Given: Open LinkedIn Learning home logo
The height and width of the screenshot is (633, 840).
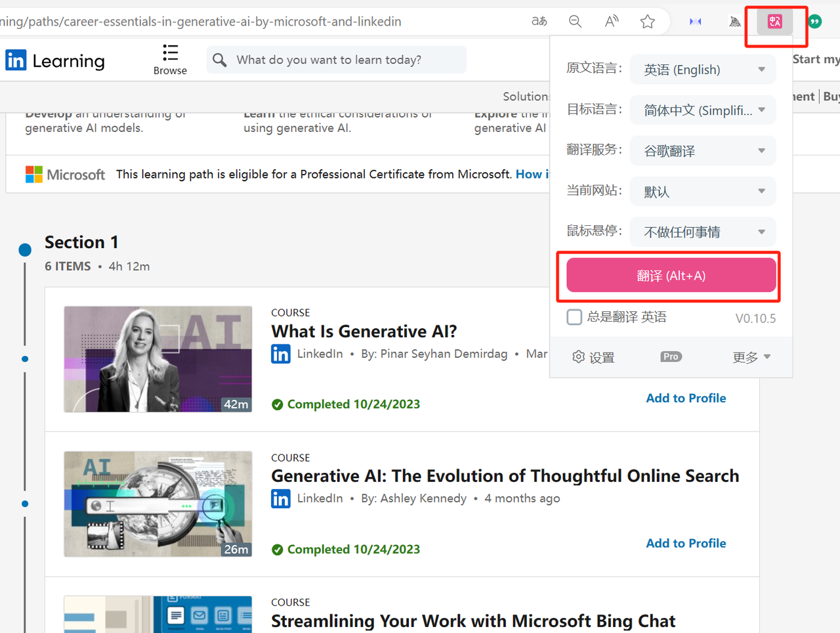Looking at the screenshot, I should tap(55, 60).
